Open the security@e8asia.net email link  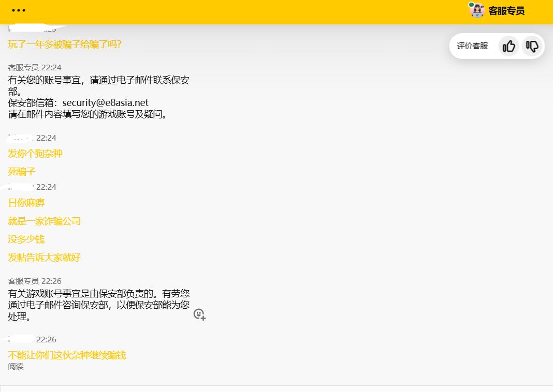click(105, 102)
